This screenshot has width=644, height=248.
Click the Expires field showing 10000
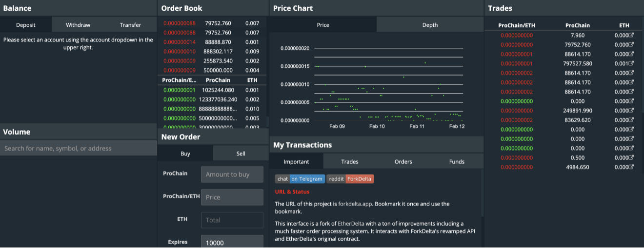(x=232, y=242)
